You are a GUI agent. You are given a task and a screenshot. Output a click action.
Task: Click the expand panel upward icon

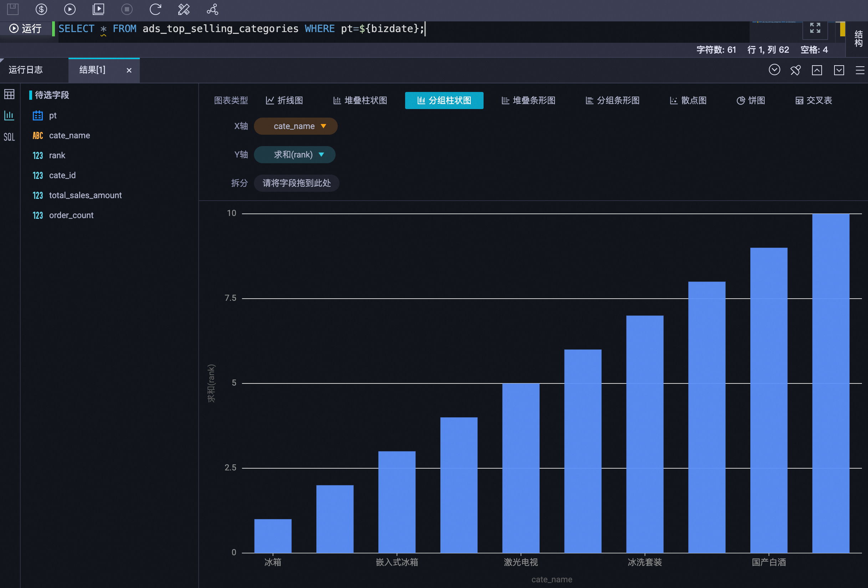pyautogui.click(x=817, y=70)
